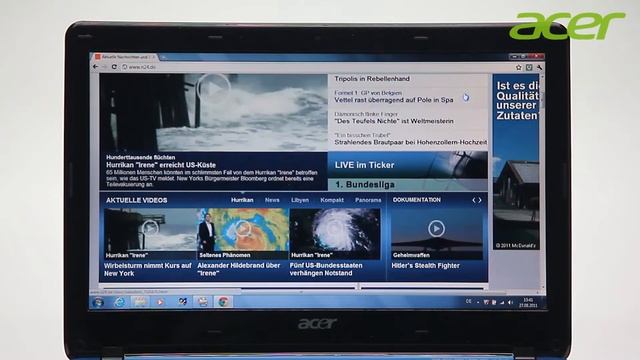Click Fünf US-Bundesstaaten verhängen Notstand title

[326, 269]
